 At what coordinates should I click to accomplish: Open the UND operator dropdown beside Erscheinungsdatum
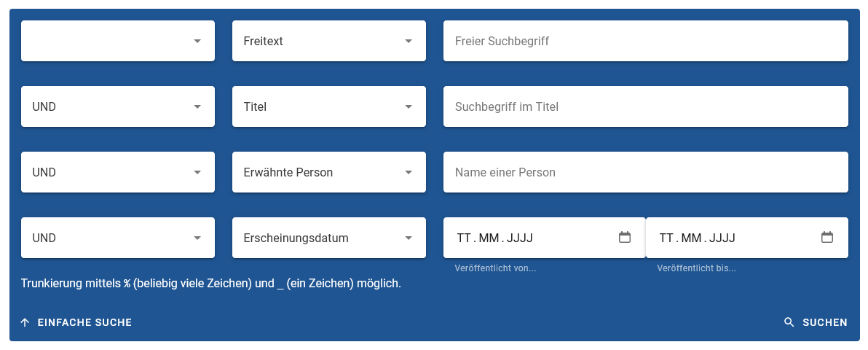118,238
